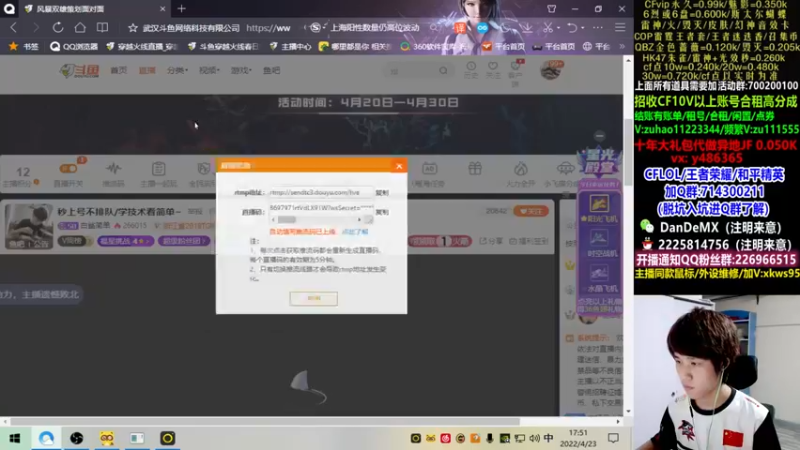Click the 分享 share link

(x=491, y=241)
